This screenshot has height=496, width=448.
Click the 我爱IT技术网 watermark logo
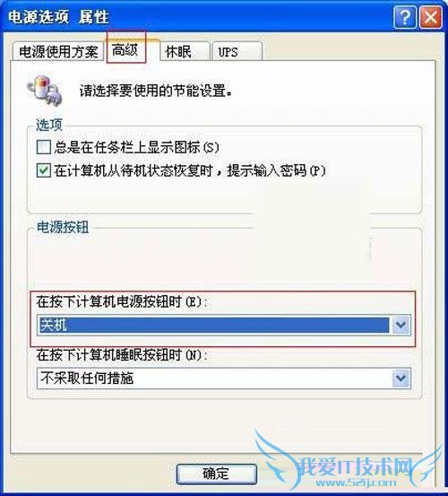pyautogui.click(x=348, y=466)
